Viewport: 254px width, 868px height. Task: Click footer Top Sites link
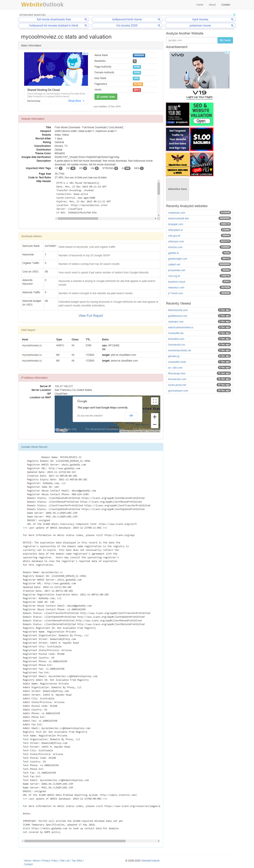tap(77, 861)
